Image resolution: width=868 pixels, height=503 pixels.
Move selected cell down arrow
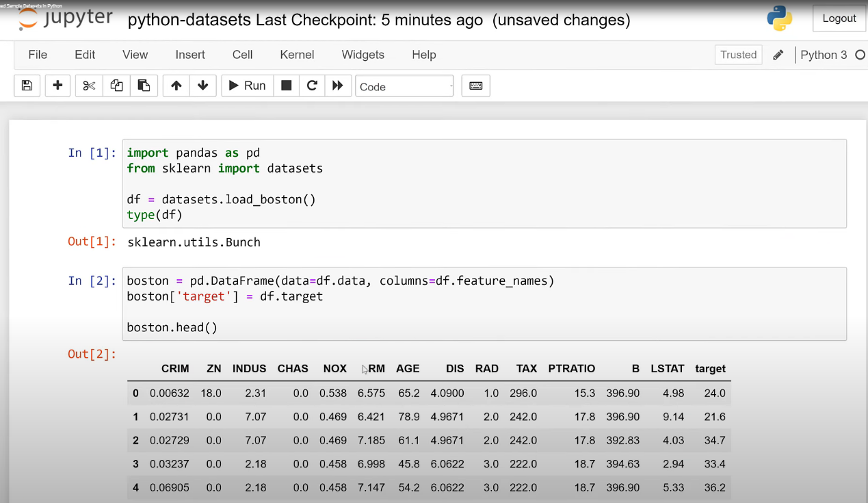tap(202, 86)
